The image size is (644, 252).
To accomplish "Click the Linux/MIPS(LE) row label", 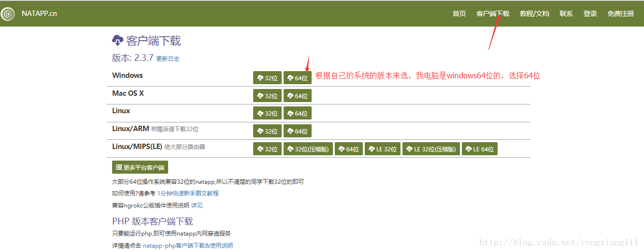I will point(137,147).
